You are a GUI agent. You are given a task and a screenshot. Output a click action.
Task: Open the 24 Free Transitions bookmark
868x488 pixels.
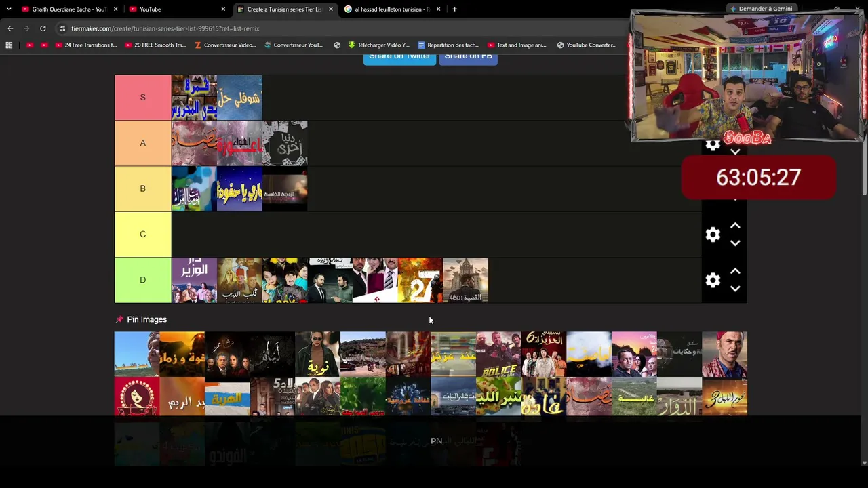tap(85, 45)
